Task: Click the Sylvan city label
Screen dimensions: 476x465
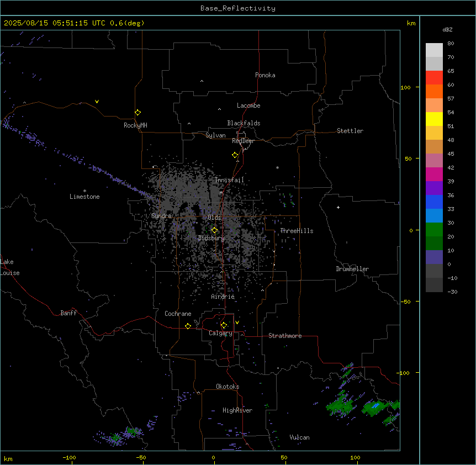Action: pyautogui.click(x=215, y=135)
